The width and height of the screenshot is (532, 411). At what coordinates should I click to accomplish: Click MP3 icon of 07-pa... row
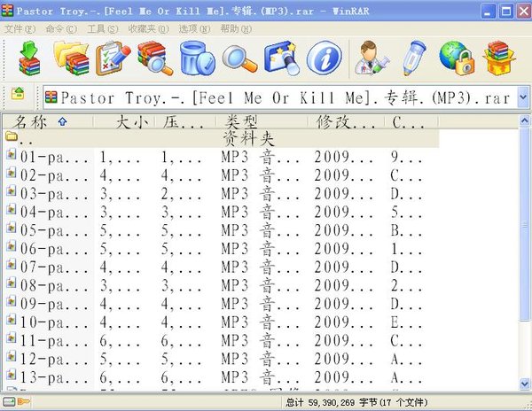tap(12, 264)
